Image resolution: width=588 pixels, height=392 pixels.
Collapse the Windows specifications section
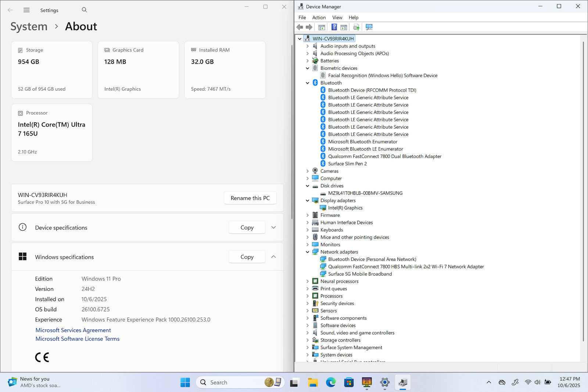pos(273,257)
